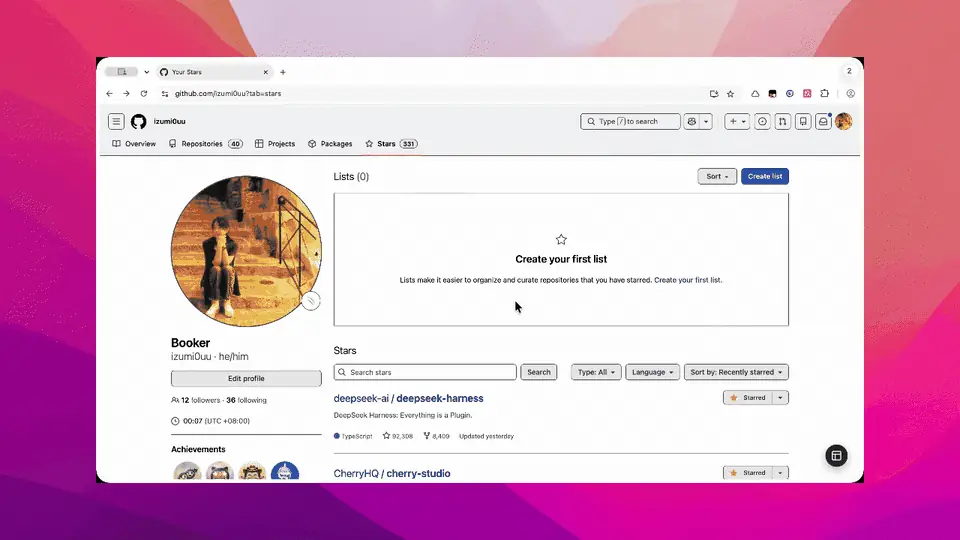Open the Language filter dropdown
The width and height of the screenshot is (960, 540).
click(652, 372)
